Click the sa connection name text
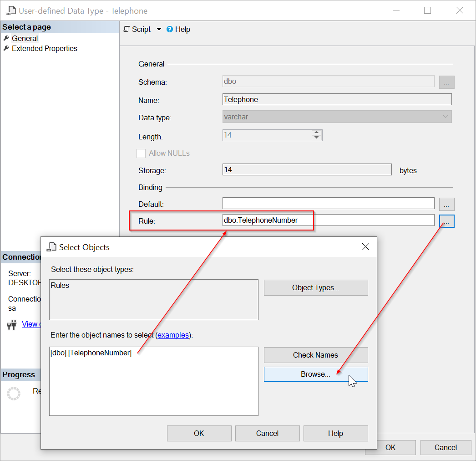 pyautogui.click(x=12, y=308)
